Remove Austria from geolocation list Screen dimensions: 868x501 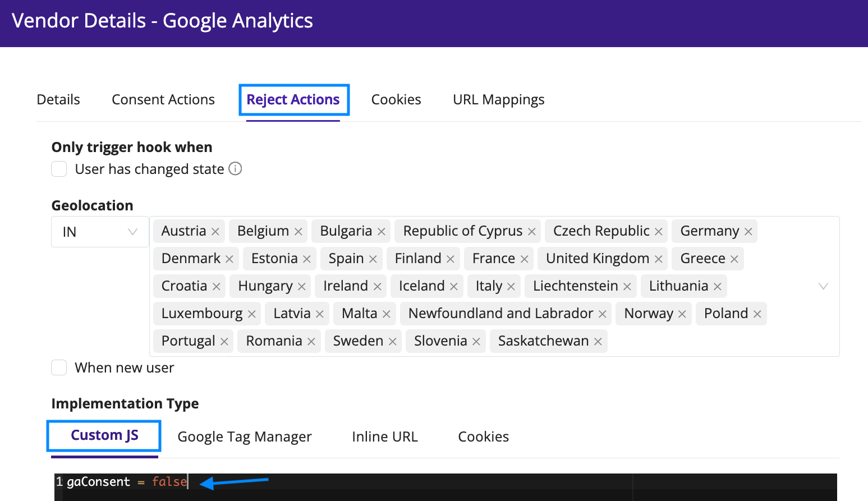(x=215, y=231)
